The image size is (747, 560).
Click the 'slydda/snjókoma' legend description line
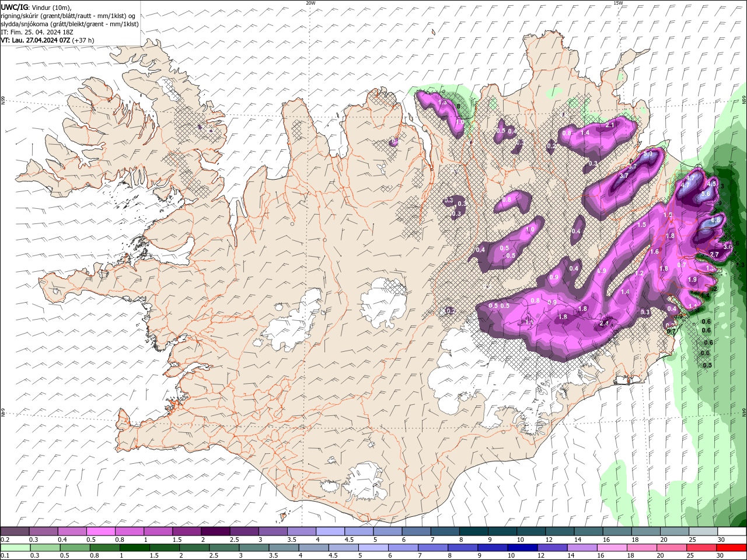(69, 24)
